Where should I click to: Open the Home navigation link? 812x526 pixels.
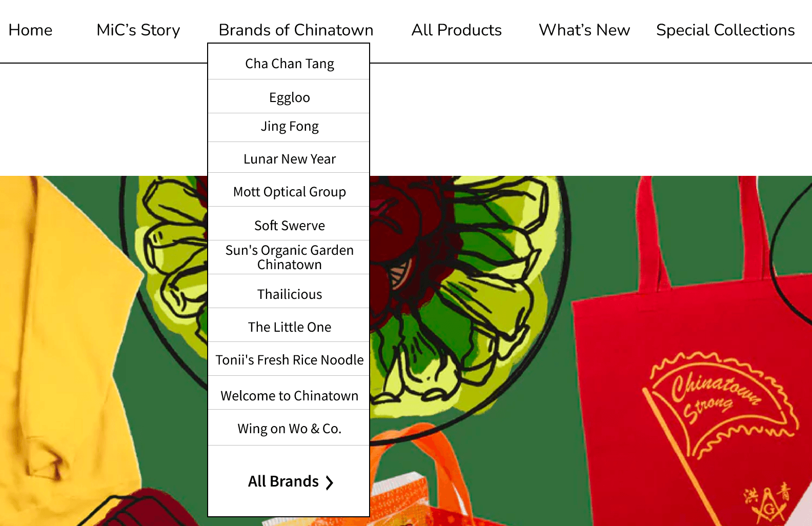[30, 30]
